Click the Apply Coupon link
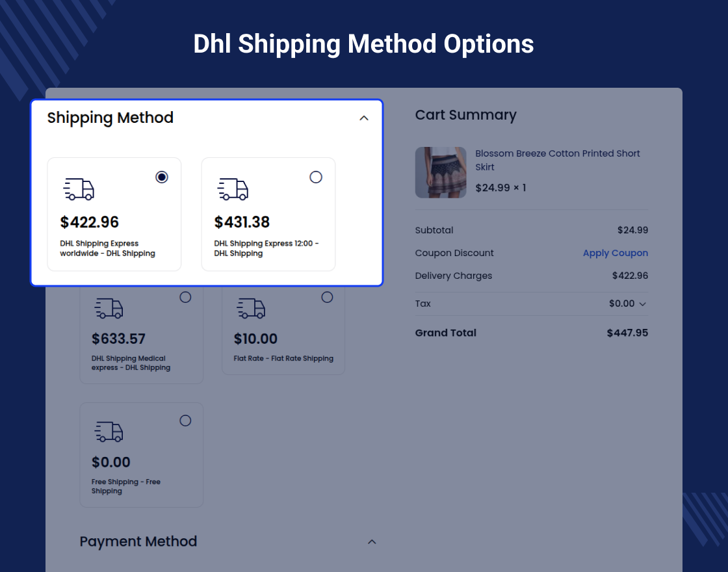 (x=615, y=253)
